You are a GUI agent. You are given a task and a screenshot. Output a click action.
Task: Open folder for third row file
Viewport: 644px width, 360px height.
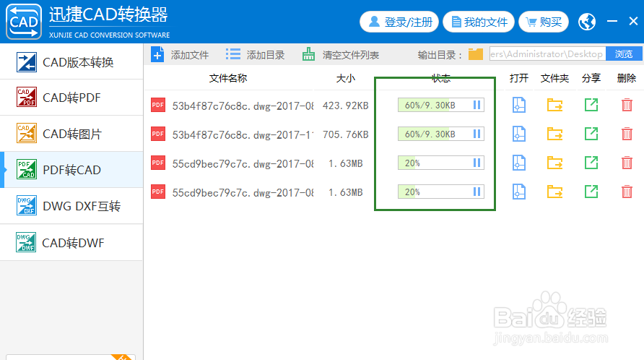(554, 163)
